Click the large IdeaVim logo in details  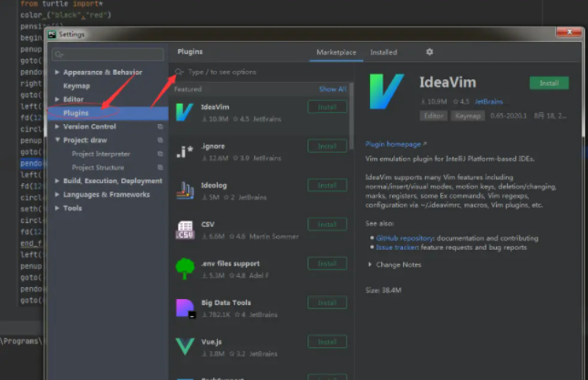point(387,91)
